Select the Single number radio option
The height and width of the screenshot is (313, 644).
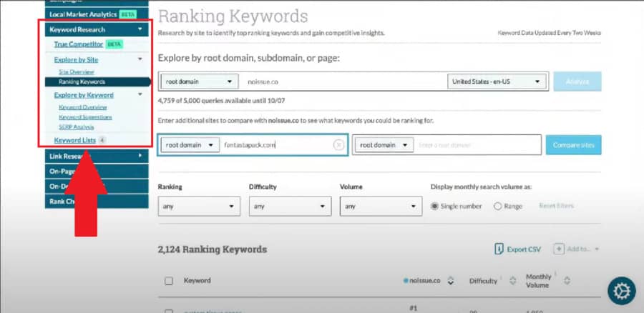434,207
